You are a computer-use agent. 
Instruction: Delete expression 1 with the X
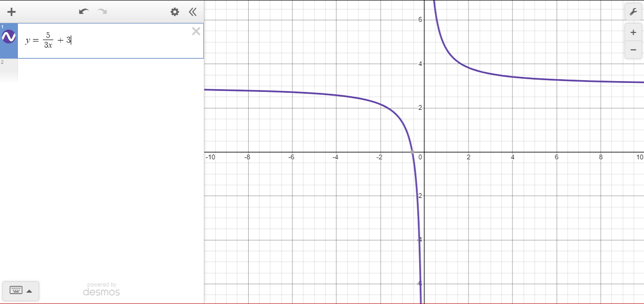click(x=196, y=31)
